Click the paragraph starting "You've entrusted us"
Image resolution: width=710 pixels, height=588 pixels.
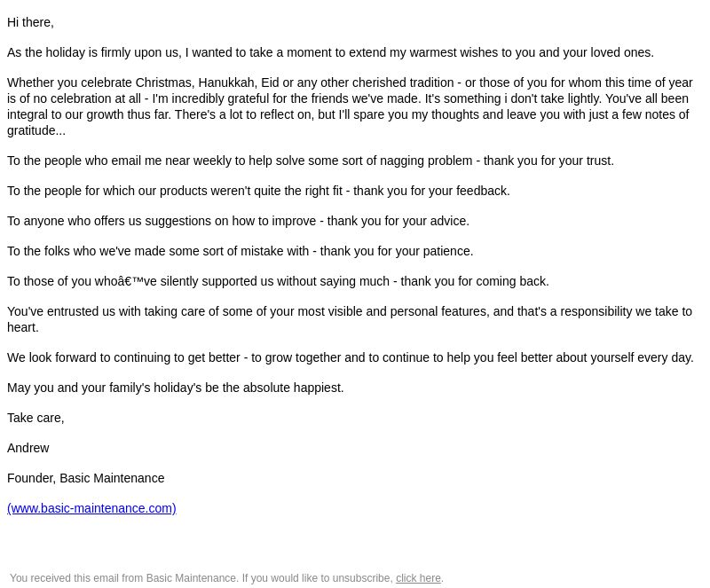350,319
